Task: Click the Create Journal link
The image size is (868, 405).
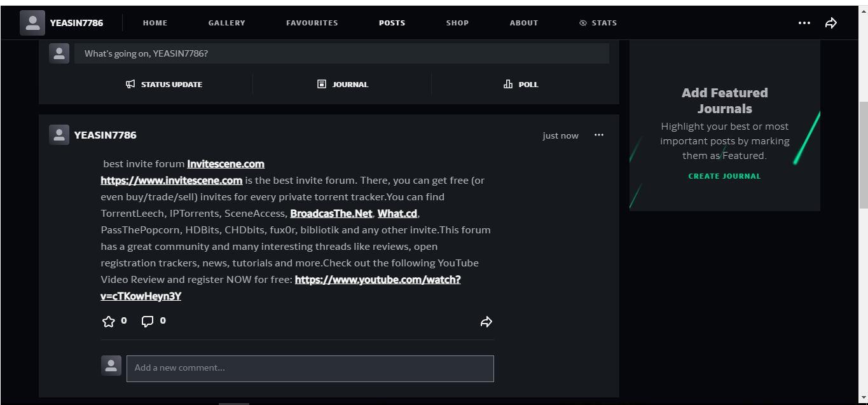Action: [x=724, y=176]
